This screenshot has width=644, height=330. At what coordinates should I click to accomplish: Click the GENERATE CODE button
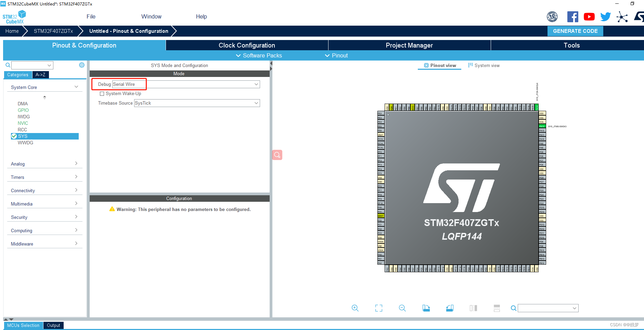click(575, 31)
